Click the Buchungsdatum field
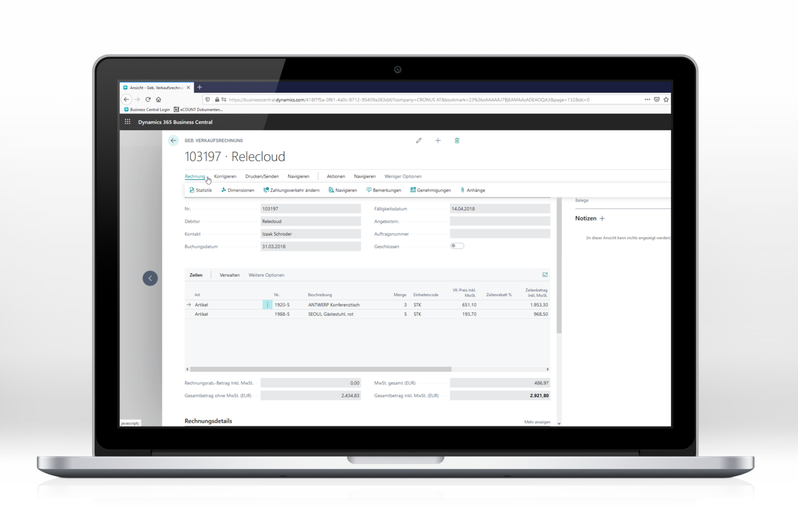 click(x=311, y=246)
